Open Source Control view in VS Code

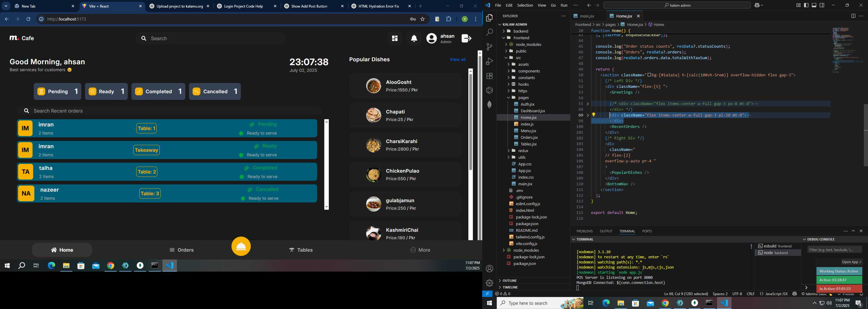tap(489, 47)
